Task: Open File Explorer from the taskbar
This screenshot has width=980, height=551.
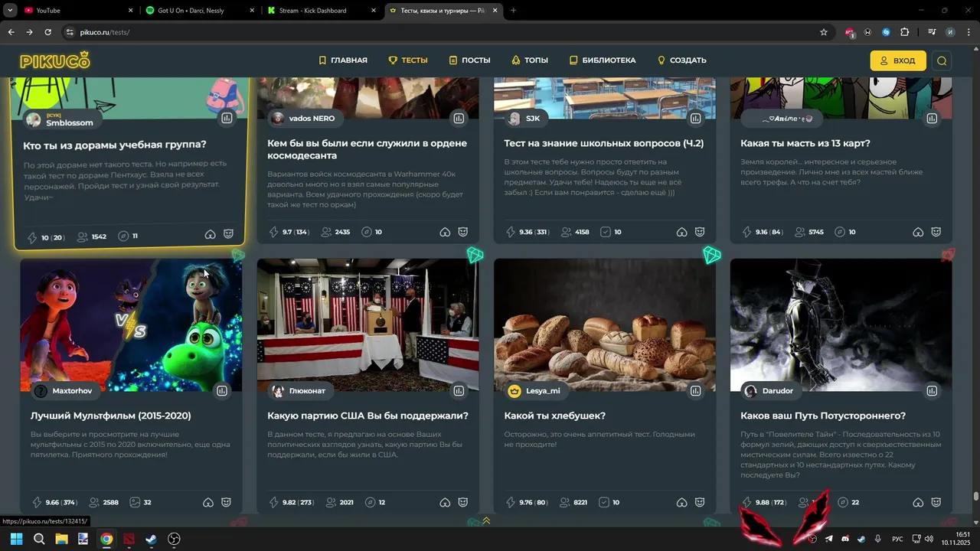Action: click(x=61, y=539)
